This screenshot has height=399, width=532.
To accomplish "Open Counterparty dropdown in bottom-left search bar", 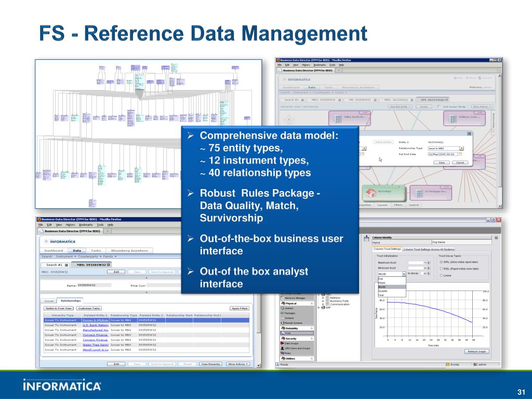I will [89, 257].
